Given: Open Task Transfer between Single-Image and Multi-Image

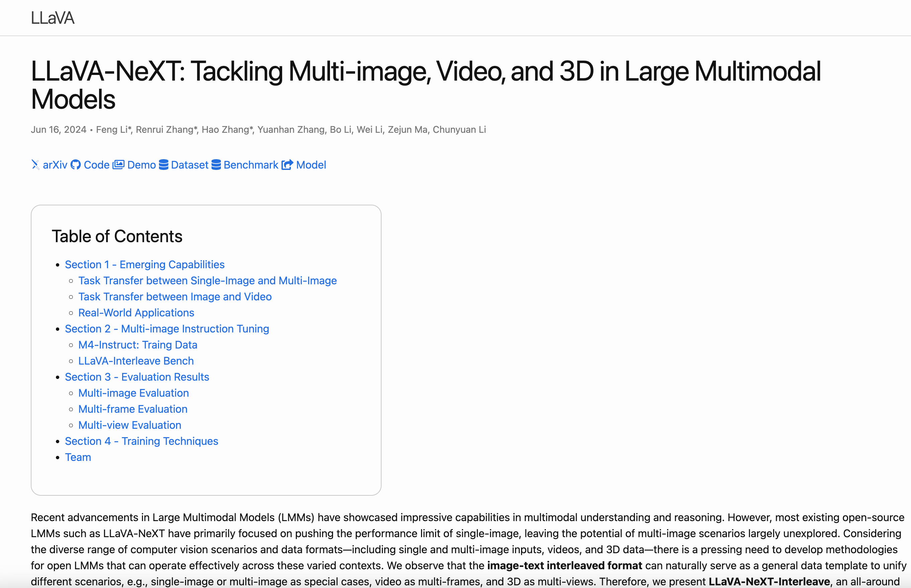Looking at the screenshot, I should tap(208, 280).
